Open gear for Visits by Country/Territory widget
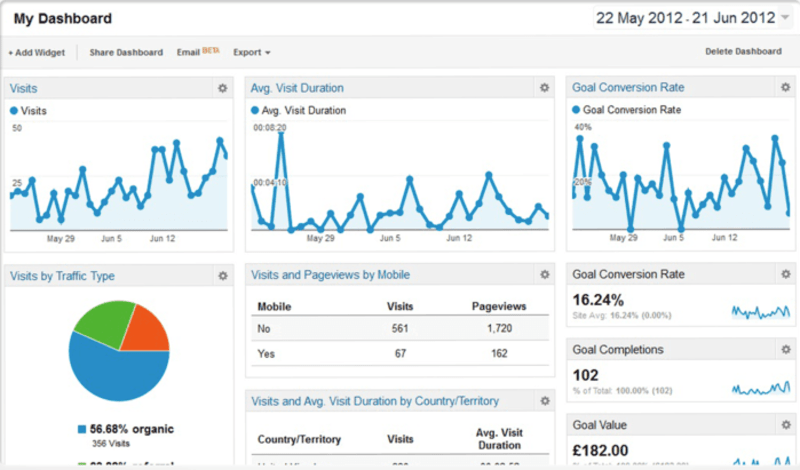Image resolution: width=800 pixels, height=470 pixels. 544,401
